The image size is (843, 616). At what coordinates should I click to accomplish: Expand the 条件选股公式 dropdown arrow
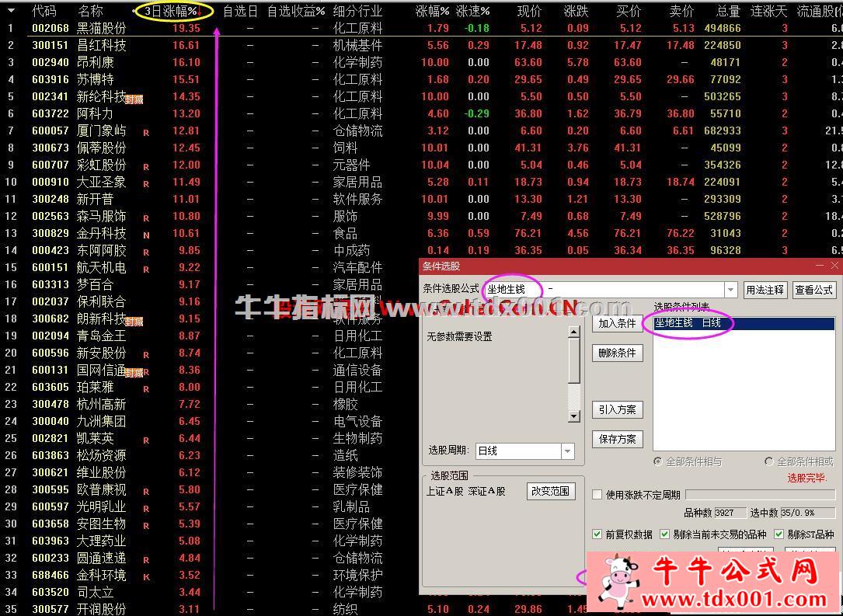pyautogui.click(x=730, y=291)
